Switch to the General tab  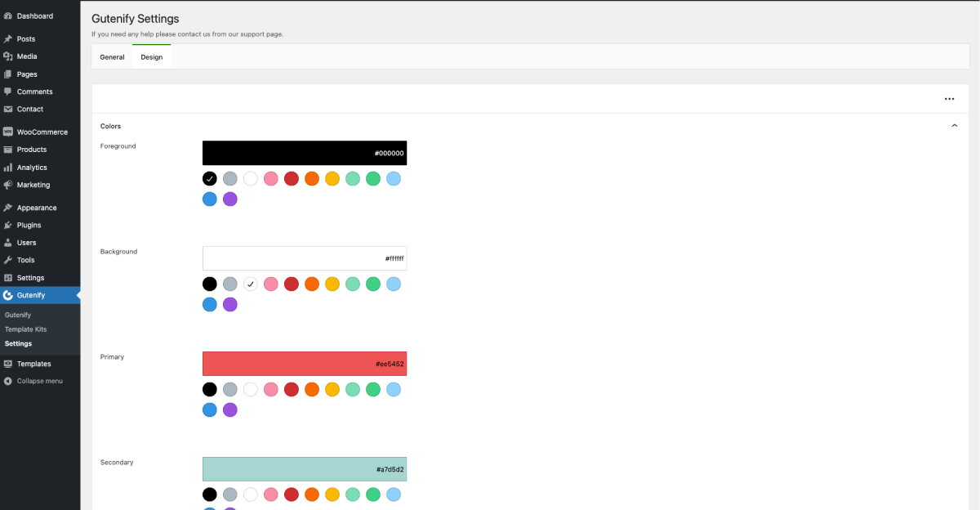(112, 57)
